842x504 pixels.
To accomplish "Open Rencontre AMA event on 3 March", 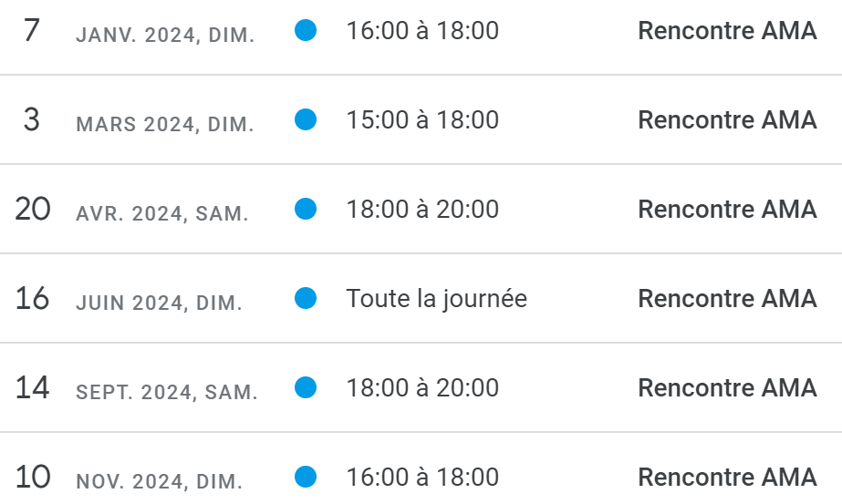I will point(727,119).
